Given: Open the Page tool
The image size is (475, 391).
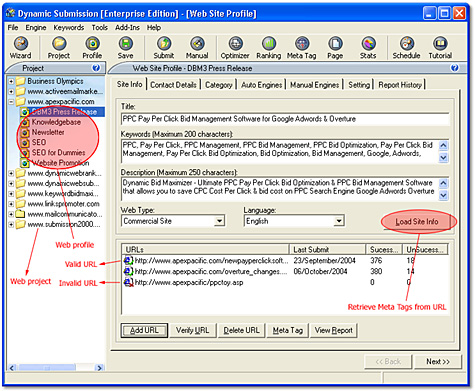Looking at the screenshot, I should click(x=335, y=48).
